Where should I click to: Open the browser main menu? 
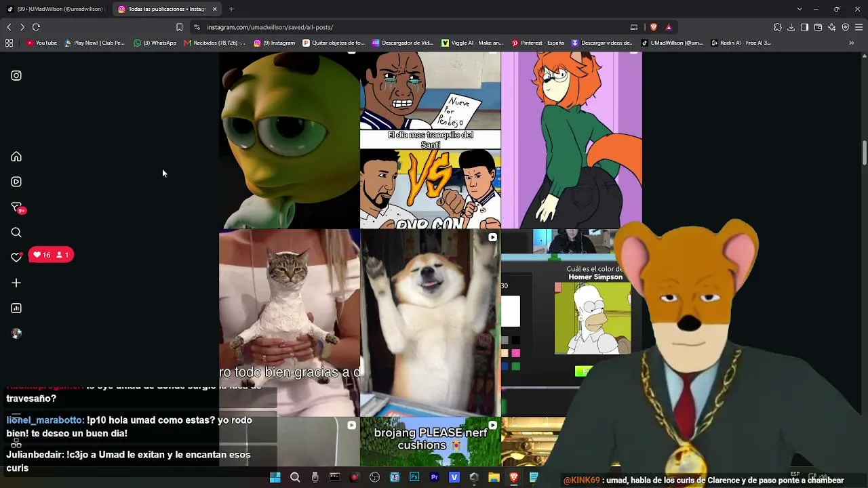coord(859,27)
